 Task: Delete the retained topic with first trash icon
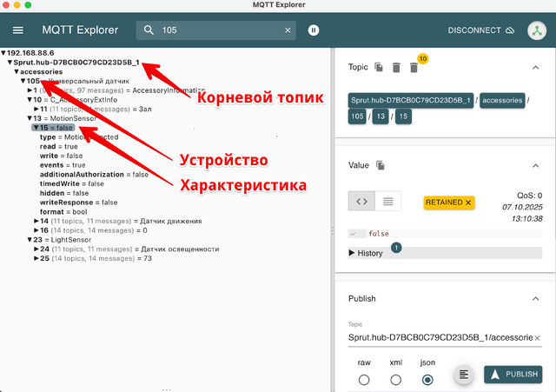[396, 67]
